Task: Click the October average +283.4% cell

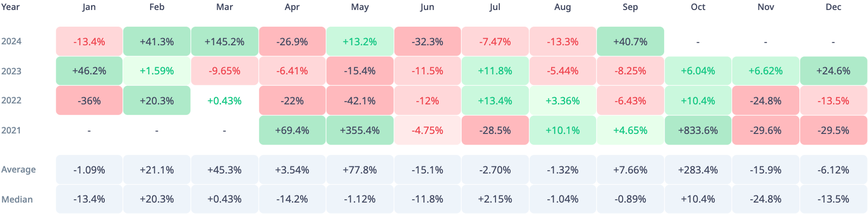Action: [698, 170]
